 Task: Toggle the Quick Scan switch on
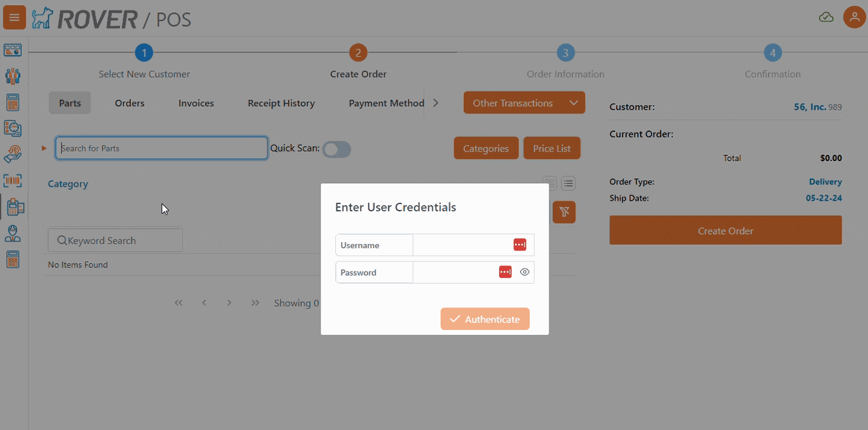coord(336,149)
